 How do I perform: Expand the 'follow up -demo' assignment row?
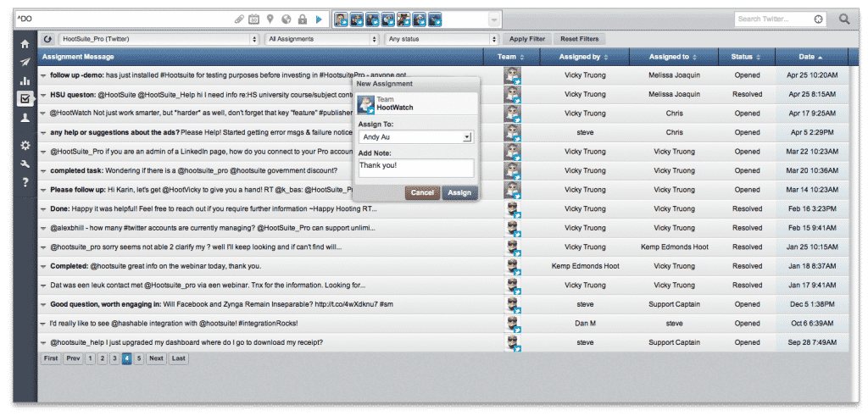[x=43, y=75]
